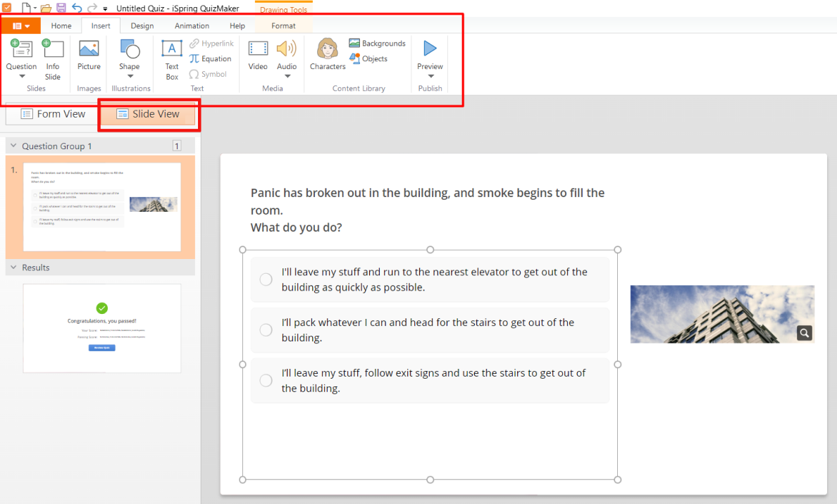The image size is (837, 504).
Task: Click the Preview play icon
Action: (430, 49)
